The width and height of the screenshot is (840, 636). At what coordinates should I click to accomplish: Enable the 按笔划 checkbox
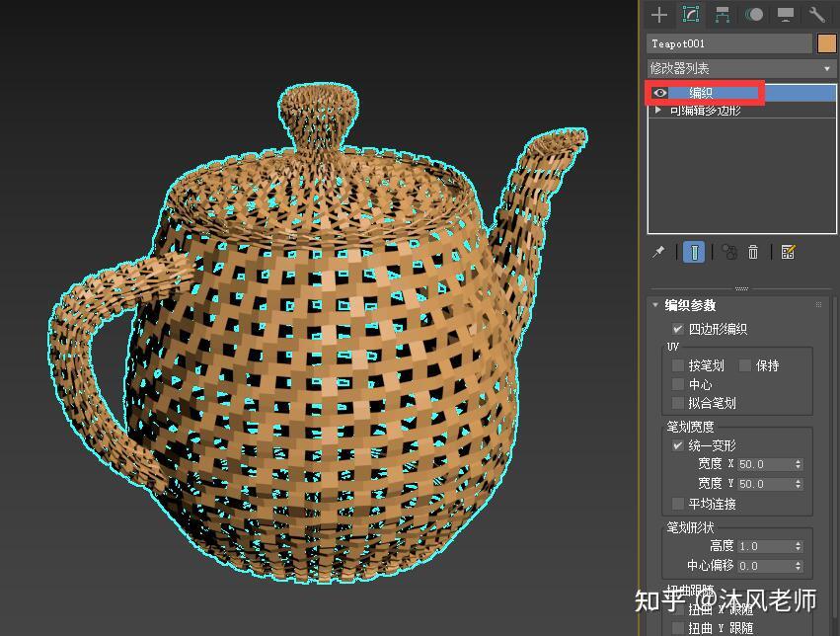click(x=678, y=365)
